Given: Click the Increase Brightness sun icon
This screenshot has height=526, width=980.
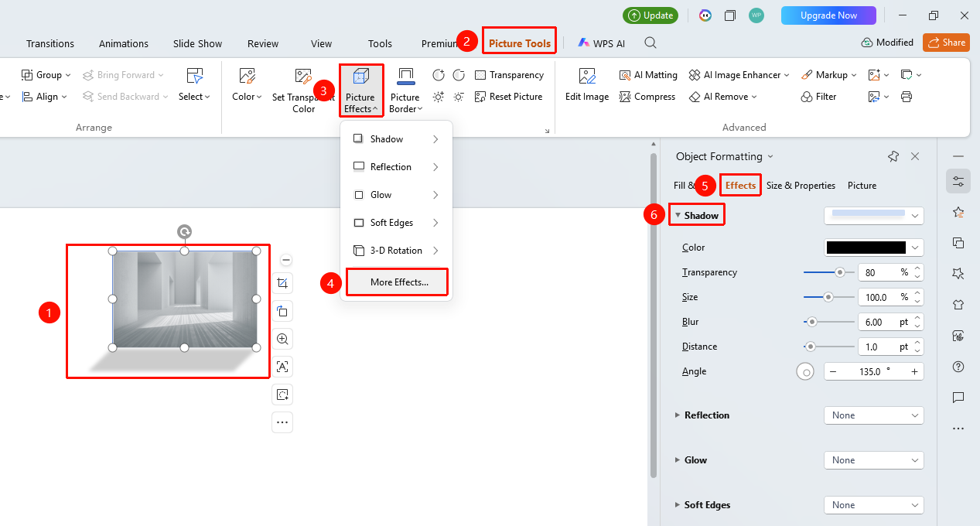Looking at the screenshot, I should [x=439, y=97].
